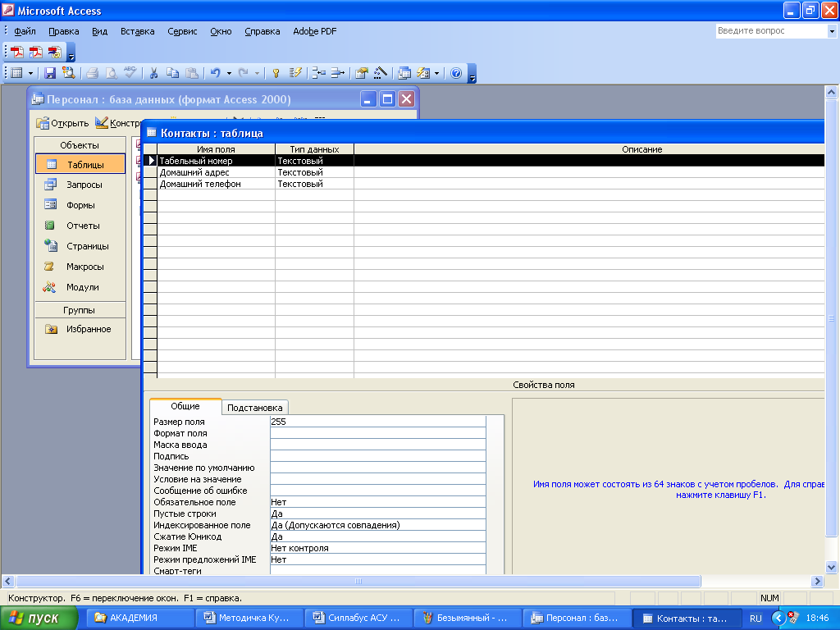Click the пуск Start button

(39, 618)
